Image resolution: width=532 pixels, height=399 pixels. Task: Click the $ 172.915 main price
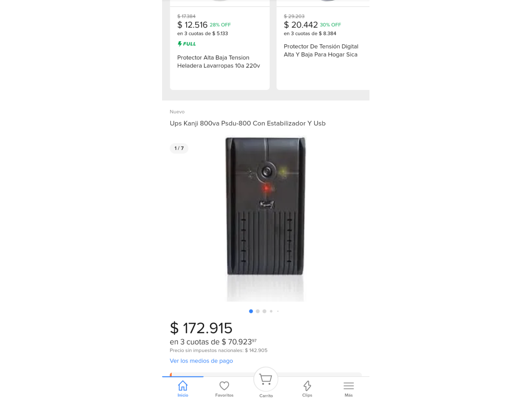(x=201, y=328)
